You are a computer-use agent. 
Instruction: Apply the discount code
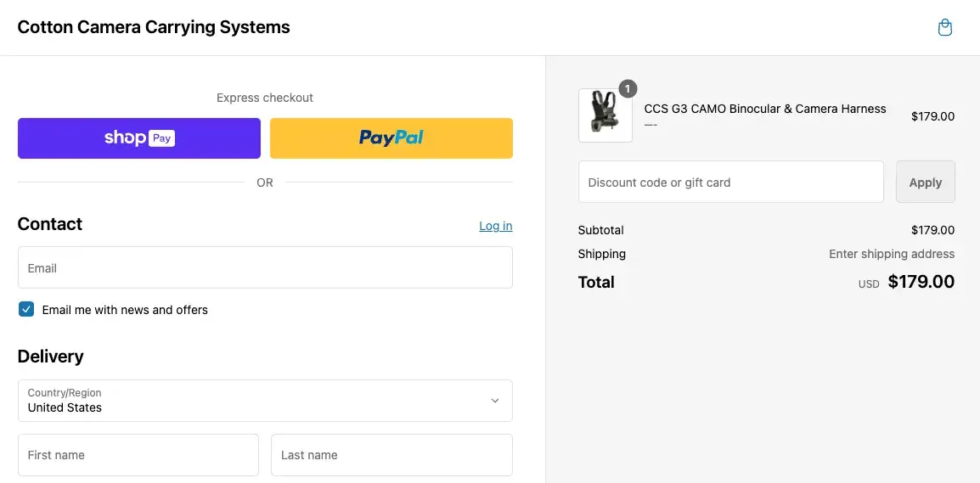click(x=925, y=182)
